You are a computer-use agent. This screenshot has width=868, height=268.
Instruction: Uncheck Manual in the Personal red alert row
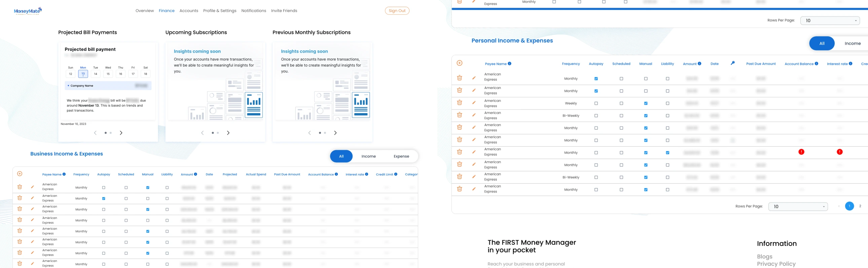tap(646, 153)
